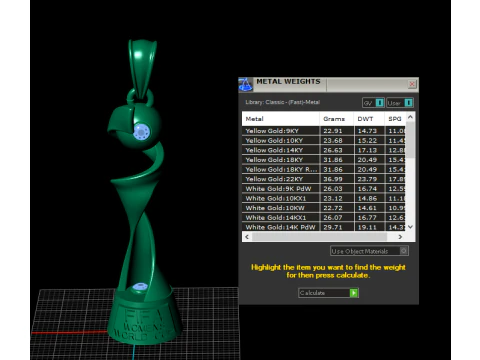Click the 16.77 DWT cell

tap(369, 218)
